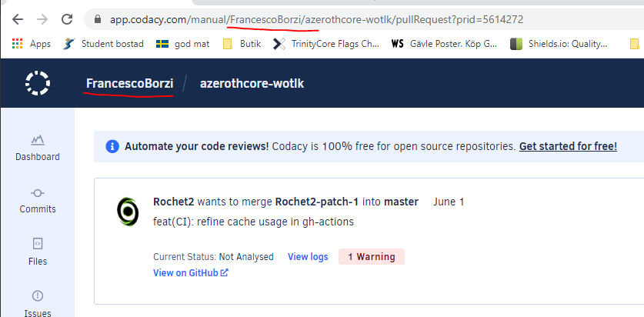The width and height of the screenshot is (644, 317).
Task: Click the last bookmark folder icon
Action: click(635, 44)
